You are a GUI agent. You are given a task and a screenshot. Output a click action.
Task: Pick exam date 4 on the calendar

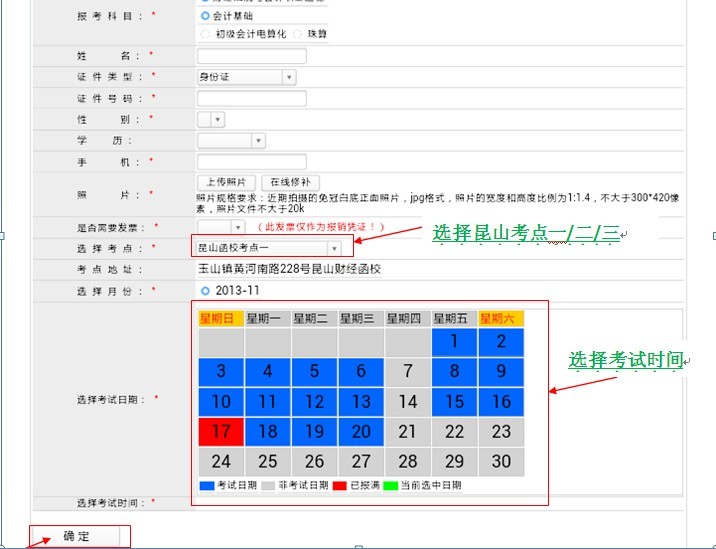pos(268,371)
